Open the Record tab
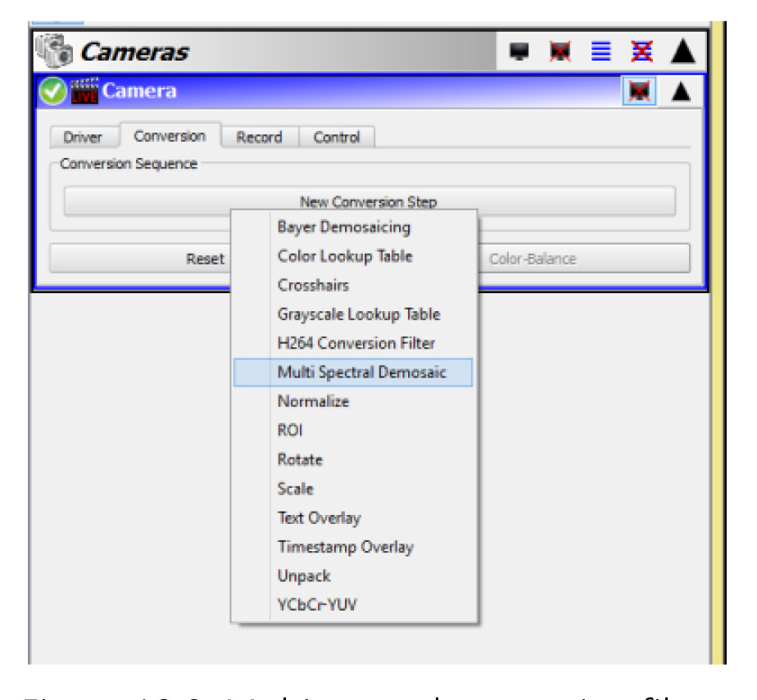The image size is (757, 700). pos(259,138)
